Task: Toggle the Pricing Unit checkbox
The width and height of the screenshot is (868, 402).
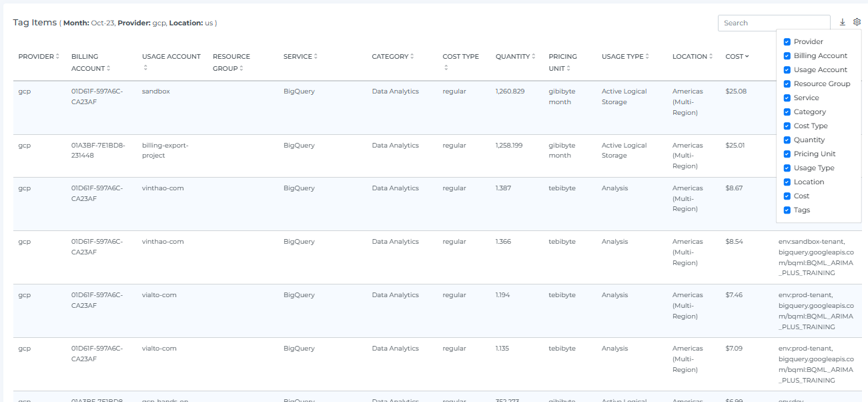Action: pos(787,154)
